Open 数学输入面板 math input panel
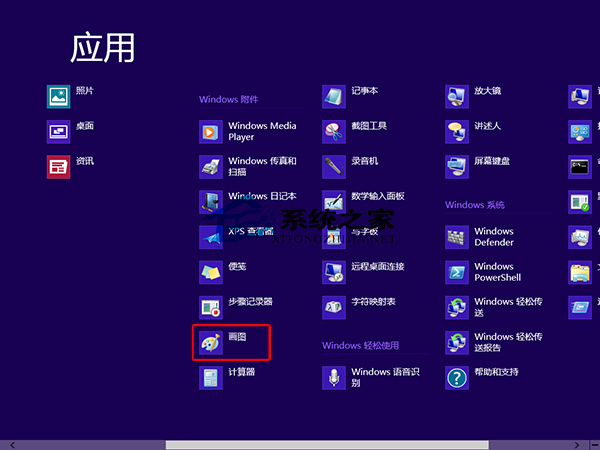The height and width of the screenshot is (450, 600). [334, 202]
